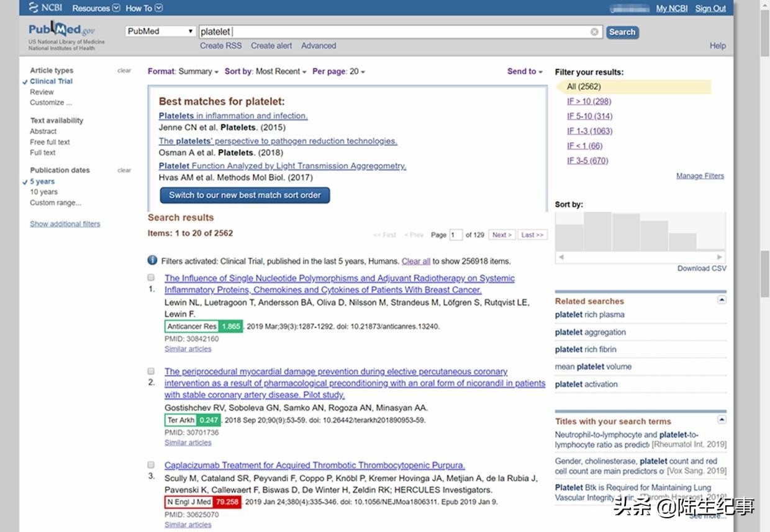Click the Download CSV link
This screenshot has height=532, width=770.
pos(702,268)
